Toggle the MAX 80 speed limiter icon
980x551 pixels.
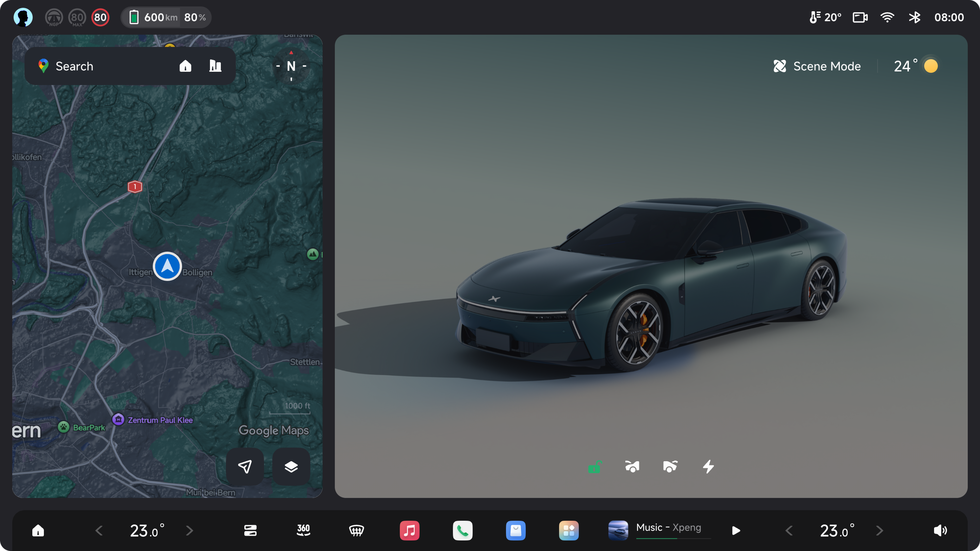[x=77, y=18]
